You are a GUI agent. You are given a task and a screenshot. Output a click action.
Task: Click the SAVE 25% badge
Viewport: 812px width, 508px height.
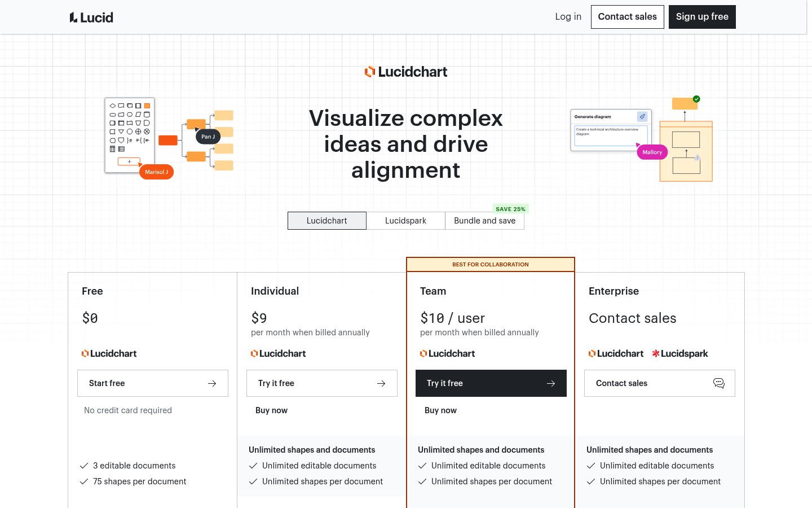click(x=511, y=209)
